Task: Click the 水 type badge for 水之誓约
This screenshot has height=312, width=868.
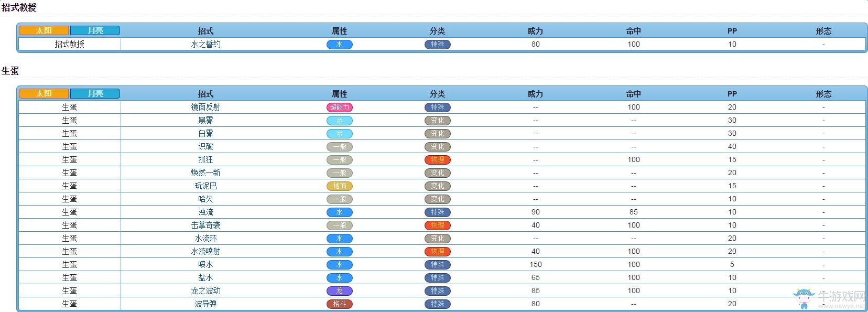Action: (x=340, y=45)
